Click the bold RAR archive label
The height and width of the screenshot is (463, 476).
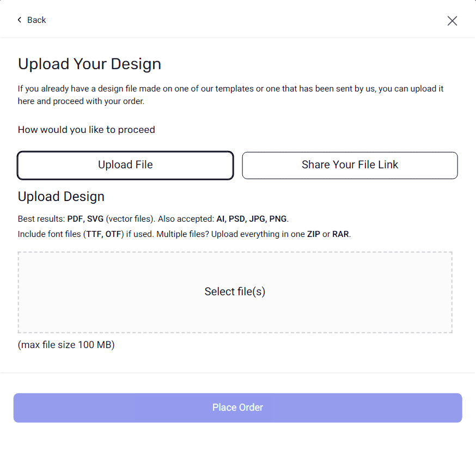[x=340, y=234]
